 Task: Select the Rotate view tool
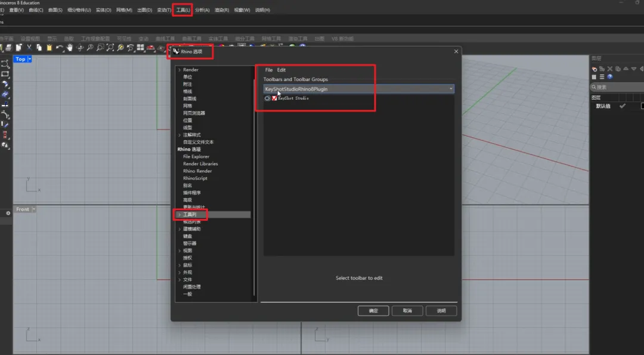tap(80, 48)
